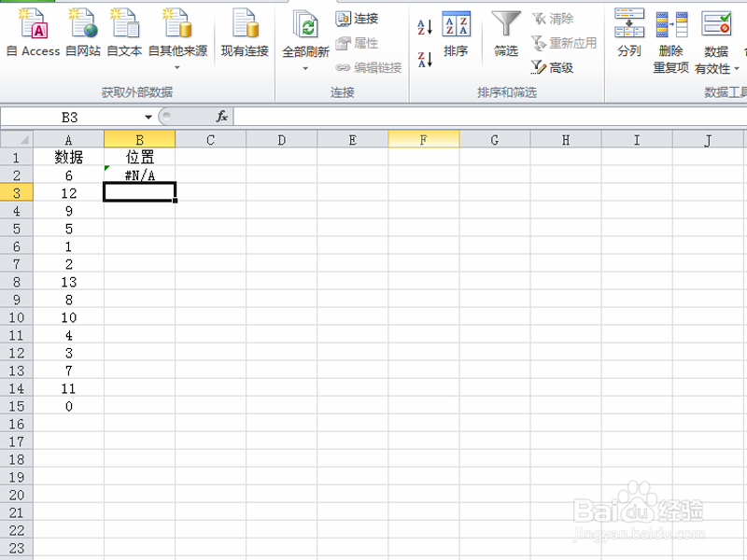This screenshot has height=560, width=747.
Task: Click cell A14 with value 11
Action: [68, 388]
